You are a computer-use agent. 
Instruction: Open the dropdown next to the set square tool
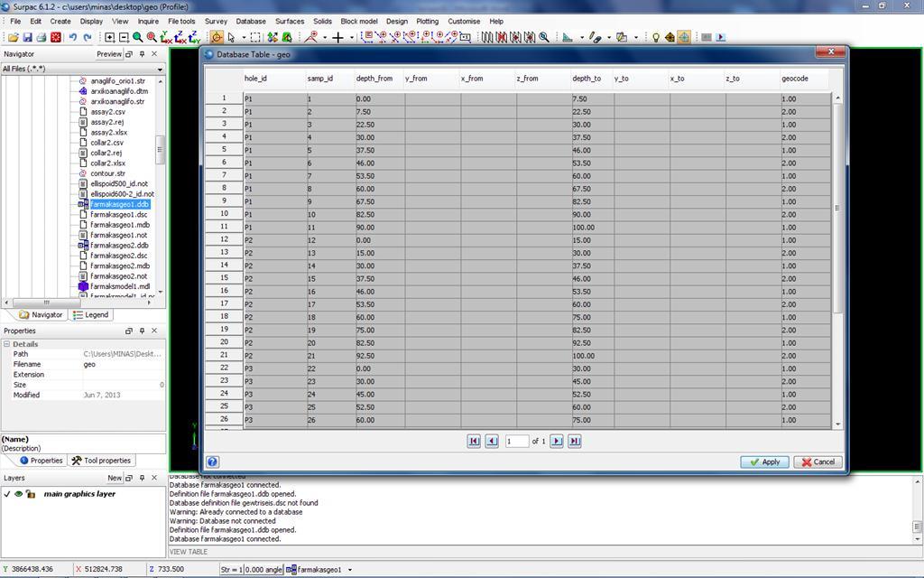[x=582, y=37]
